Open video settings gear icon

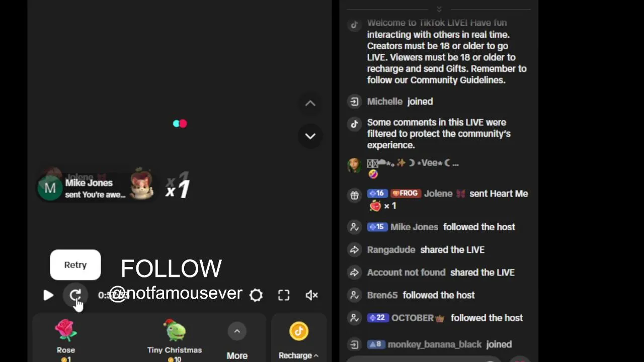tap(256, 295)
